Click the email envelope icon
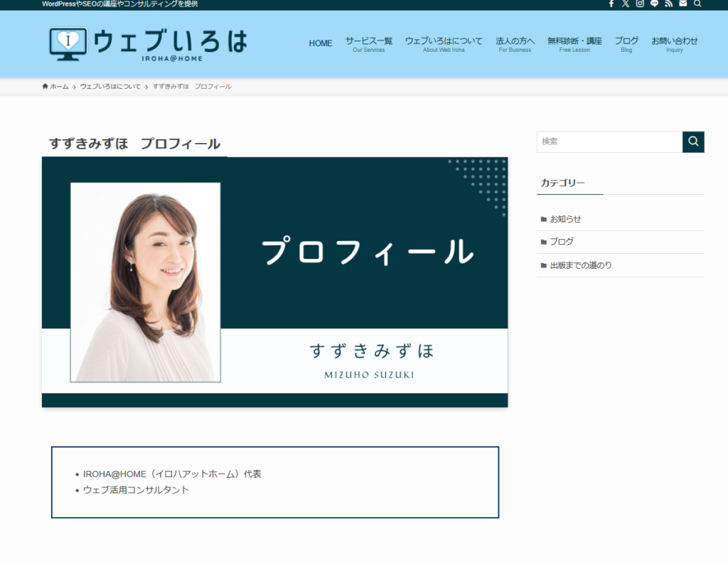The image size is (728, 564). click(682, 4)
